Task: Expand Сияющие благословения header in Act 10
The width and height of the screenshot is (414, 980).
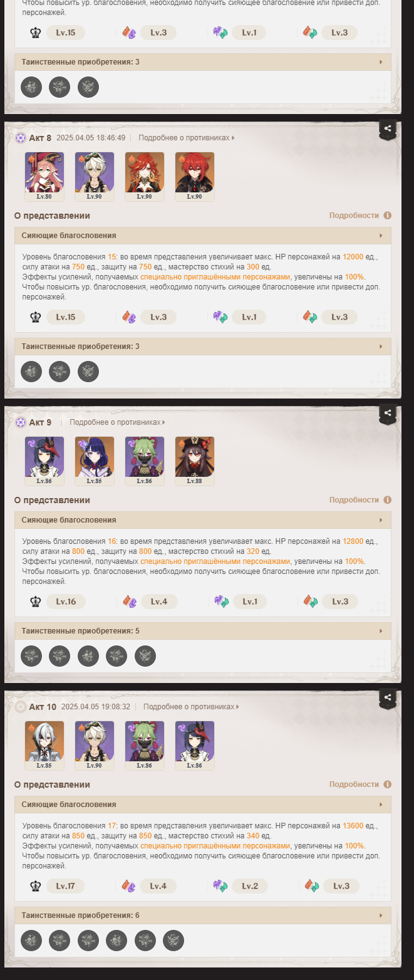Action: tap(203, 805)
